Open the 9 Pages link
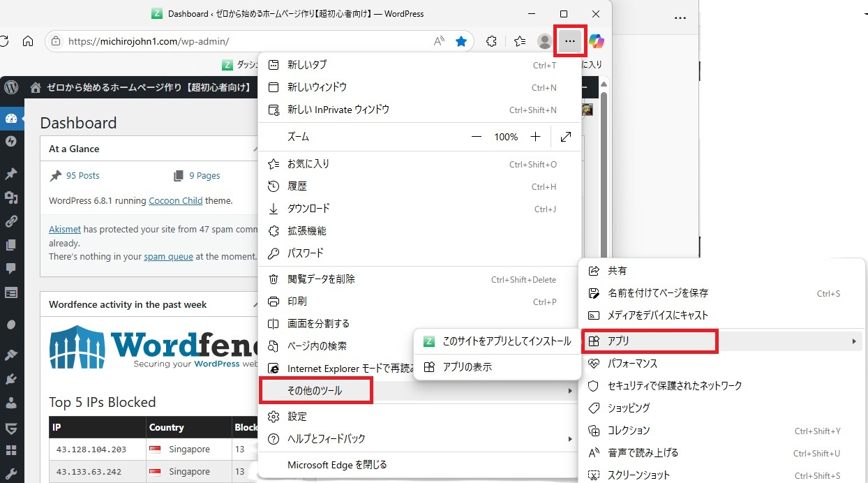The image size is (868, 483). coord(204,176)
